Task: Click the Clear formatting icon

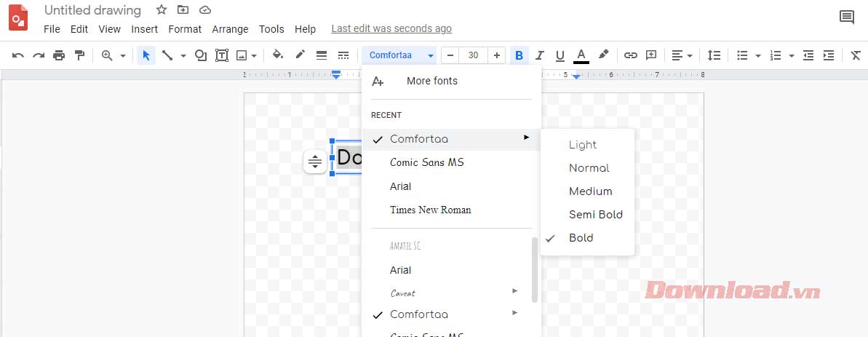Action: (x=856, y=55)
